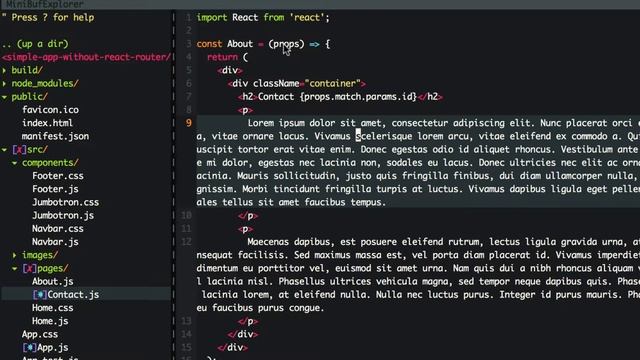Expand the images/ folder arrow
The height and width of the screenshot is (360, 640).
click(15, 255)
